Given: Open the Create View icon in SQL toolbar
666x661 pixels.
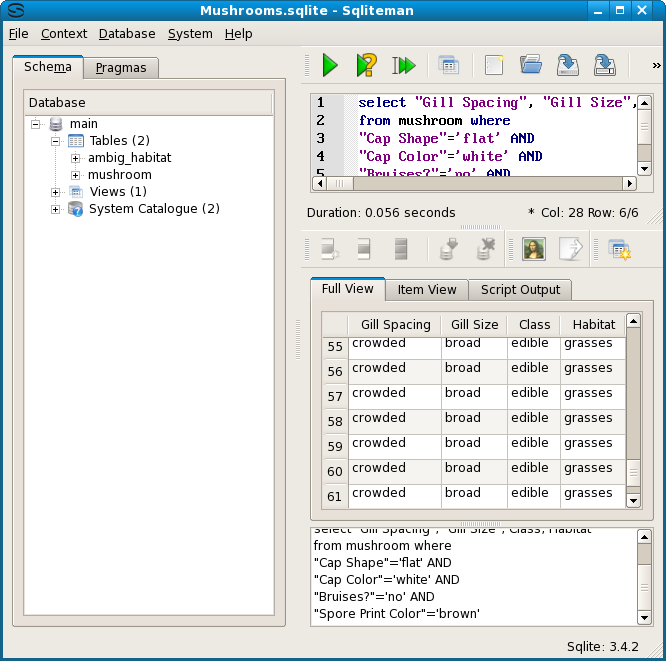Looking at the screenshot, I should point(449,65).
